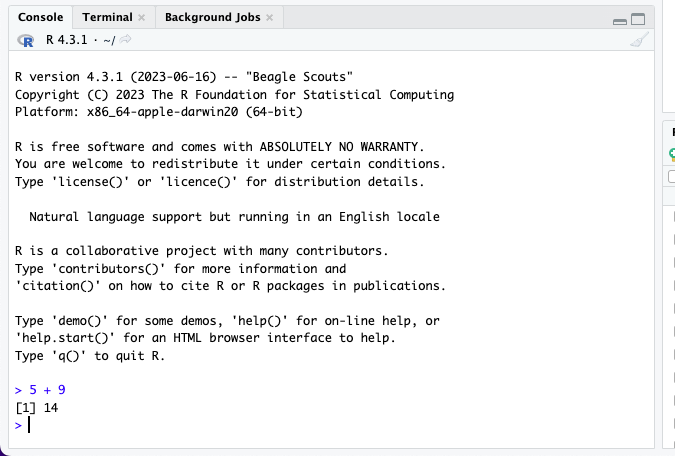675x456 pixels.
Task: View current working directory via arrow icon
Action: point(125,40)
